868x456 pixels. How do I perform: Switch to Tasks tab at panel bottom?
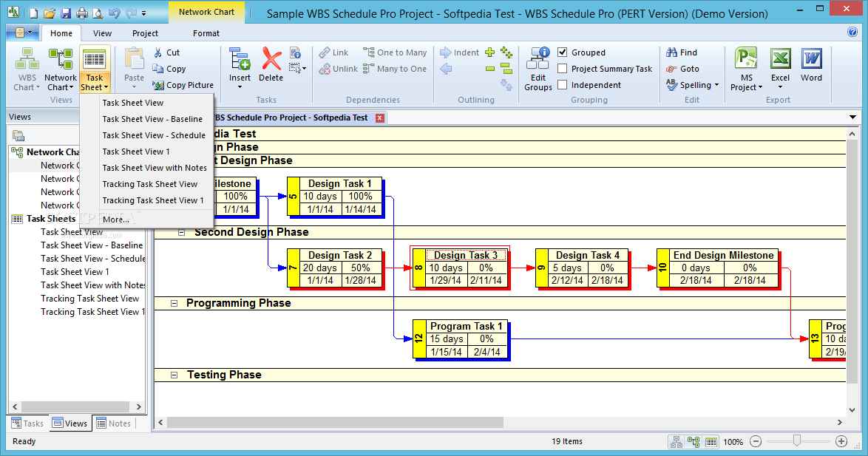pyautogui.click(x=27, y=423)
